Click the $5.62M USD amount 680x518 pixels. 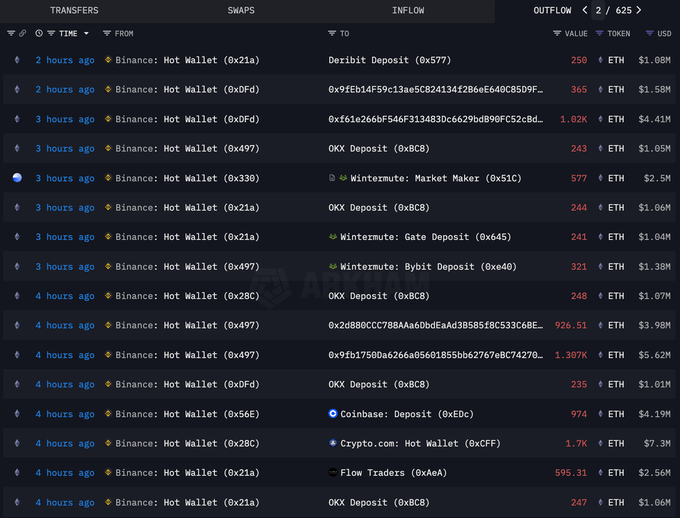(x=654, y=355)
